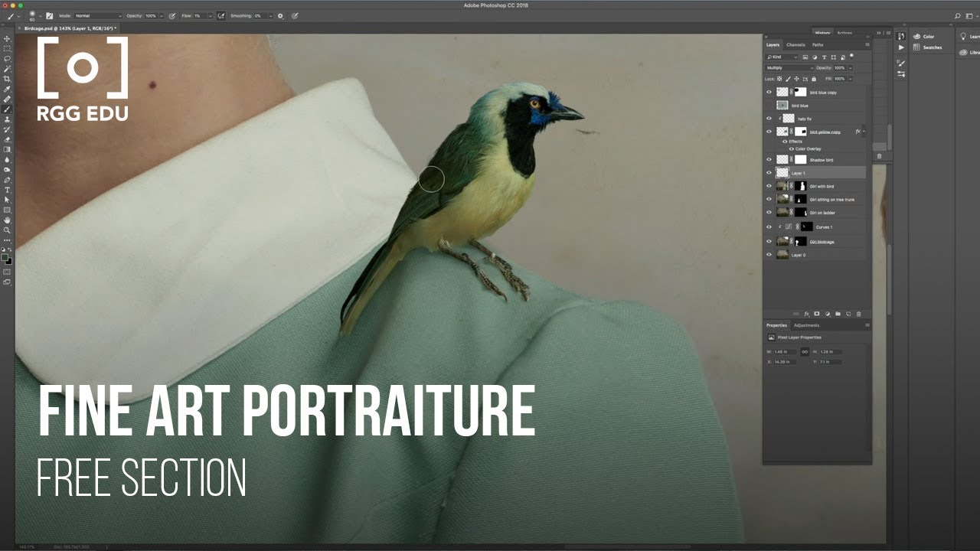Select the Lasso tool
Image resolution: width=980 pixels, height=551 pixels.
pos(8,58)
